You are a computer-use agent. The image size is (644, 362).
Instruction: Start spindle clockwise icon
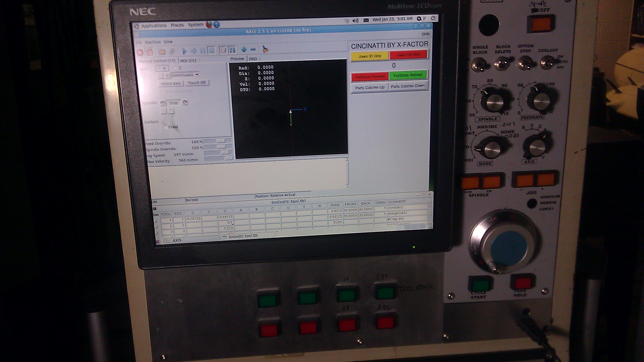click(185, 102)
